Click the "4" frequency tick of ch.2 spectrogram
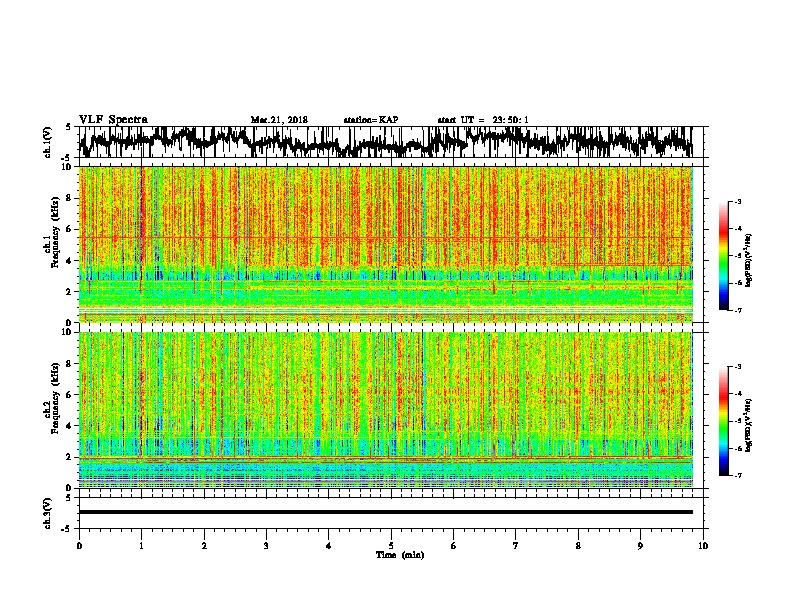The width and height of the screenshot is (792, 612). pos(69,426)
